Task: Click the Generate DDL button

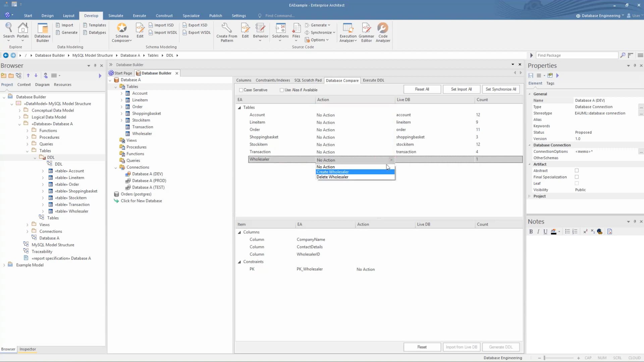Action: coord(501,347)
